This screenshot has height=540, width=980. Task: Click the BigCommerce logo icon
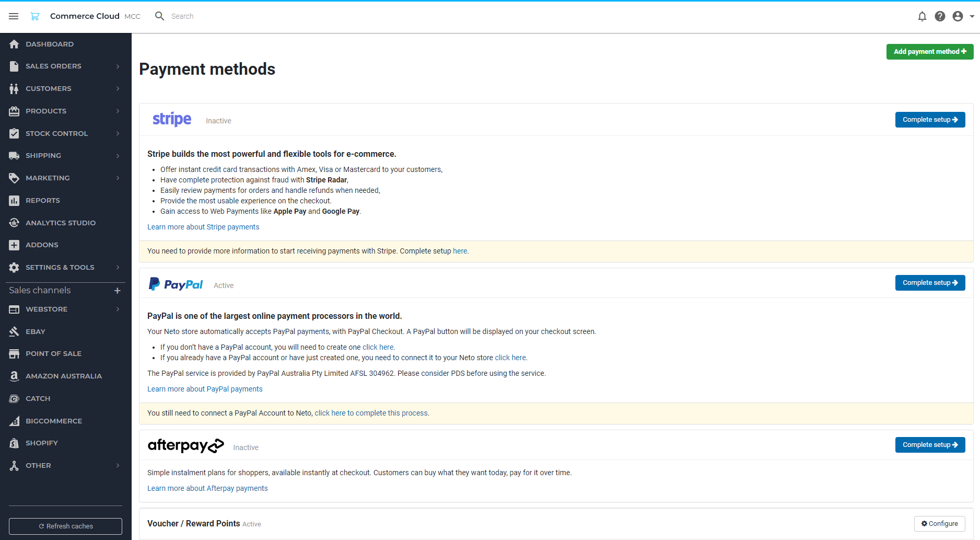pos(14,421)
